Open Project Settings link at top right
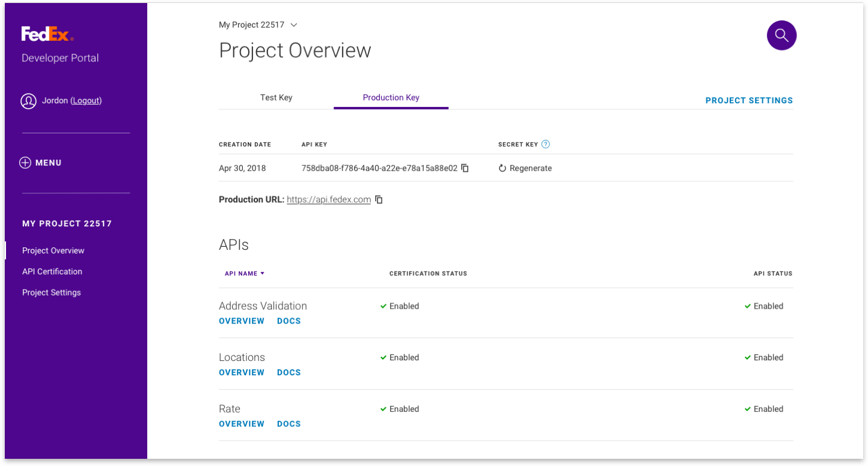Viewport: 868px width, 466px height. [749, 100]
